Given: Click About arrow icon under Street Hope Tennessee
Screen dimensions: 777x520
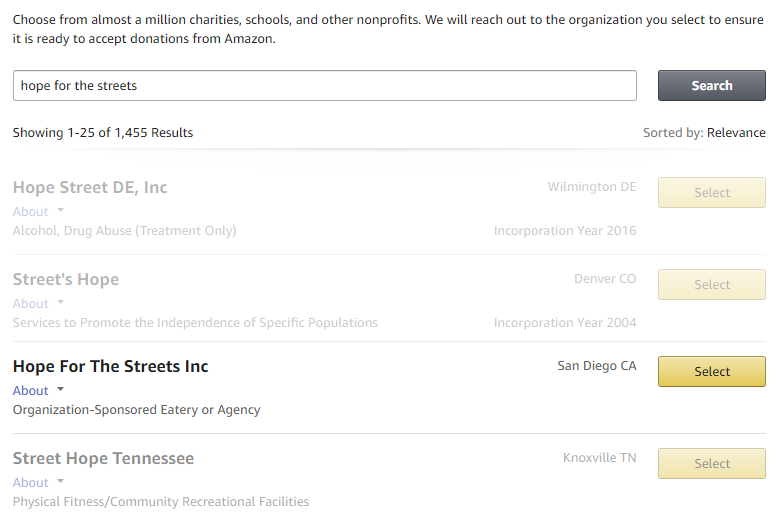Looking at the screenshot, I should [60, 482].
